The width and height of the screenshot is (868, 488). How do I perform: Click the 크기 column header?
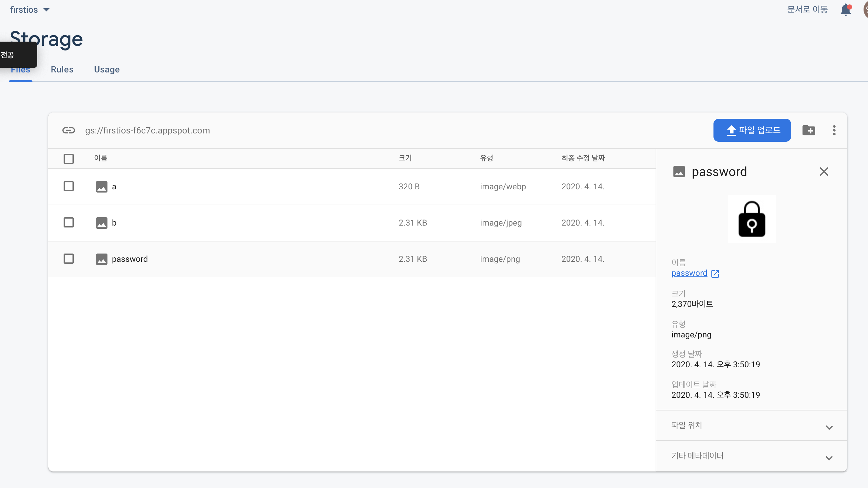(x=405, y=158)
